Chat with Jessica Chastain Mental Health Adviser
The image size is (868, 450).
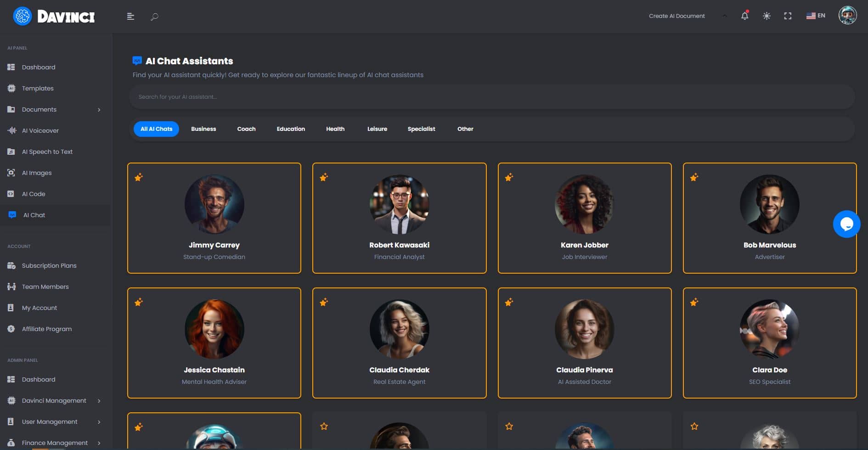click(x=214, y=343)
